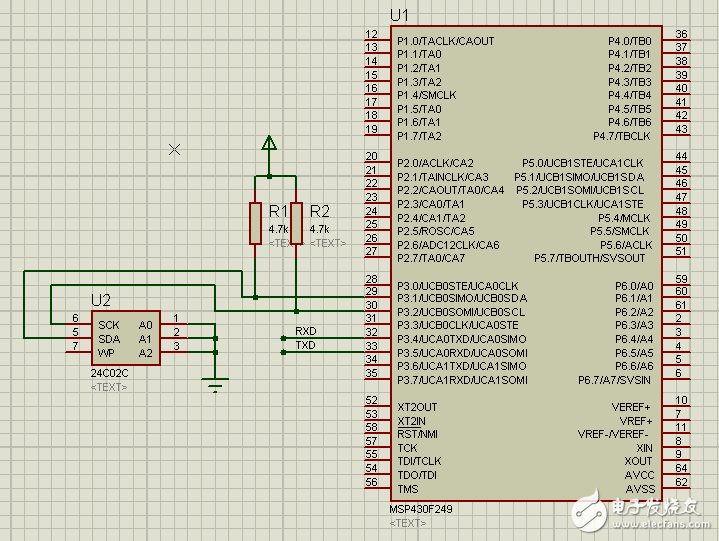Click pin P4.0/TB0 on U1
719x541 pixels.
tap(630, 41)
